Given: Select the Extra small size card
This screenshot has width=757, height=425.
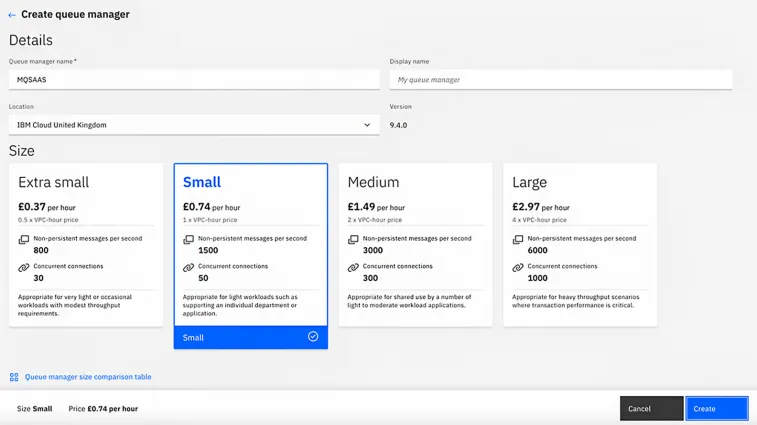Looking at the screenshot, I should coord(86,245).
